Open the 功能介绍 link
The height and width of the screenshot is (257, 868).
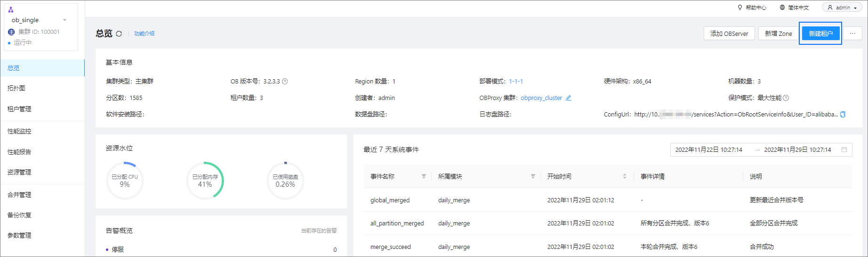pos(144,34)
